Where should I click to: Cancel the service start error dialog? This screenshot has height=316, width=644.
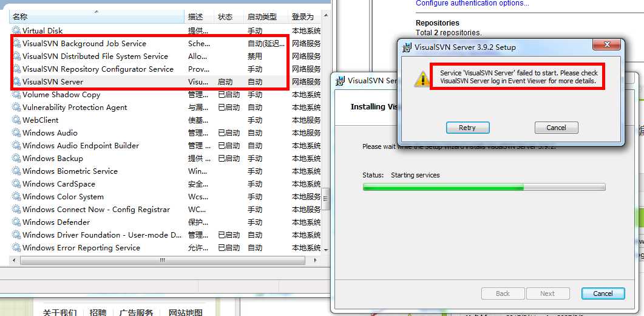556,128
